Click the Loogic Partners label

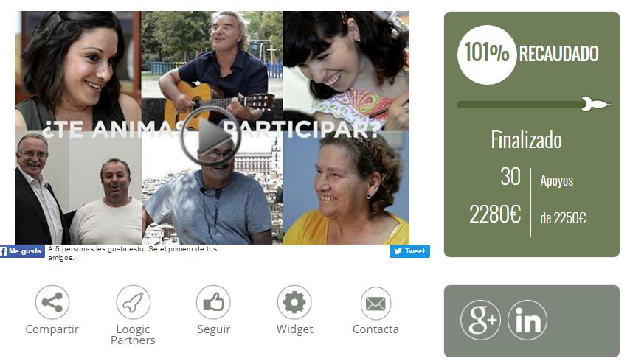click(x=133, y=335)
